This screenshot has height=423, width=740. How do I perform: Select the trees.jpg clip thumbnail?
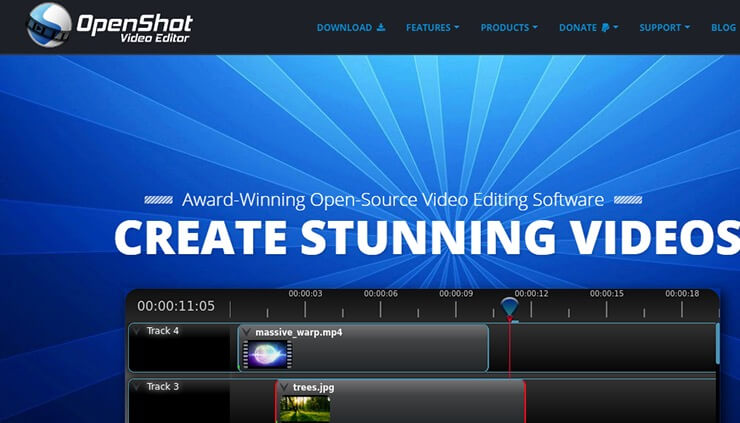[305, 409]
